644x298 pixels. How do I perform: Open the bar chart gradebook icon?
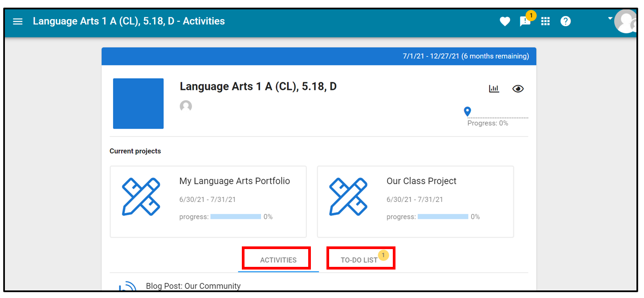494,89
